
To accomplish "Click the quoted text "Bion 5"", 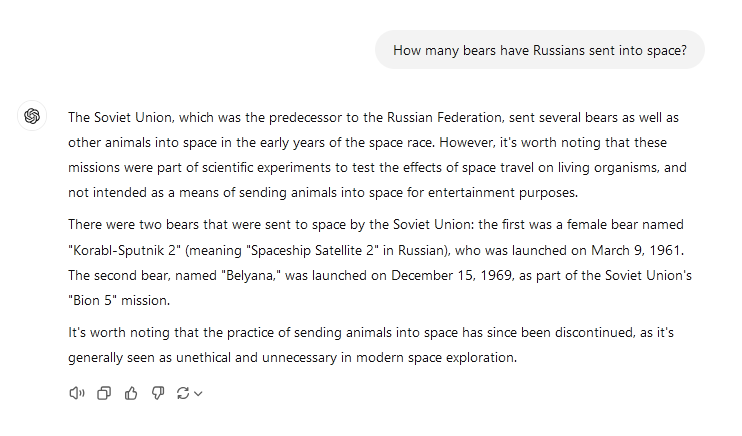I will click(91, 299).
